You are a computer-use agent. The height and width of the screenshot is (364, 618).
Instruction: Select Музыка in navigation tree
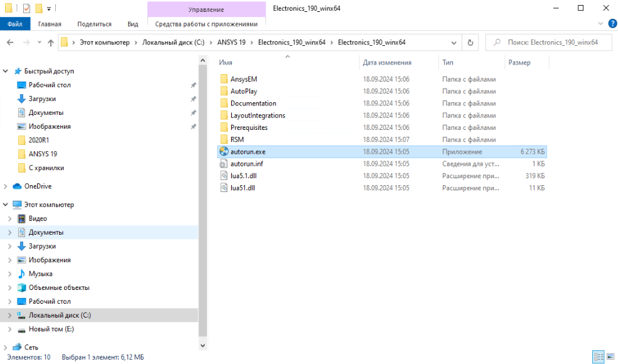point(40,274)
